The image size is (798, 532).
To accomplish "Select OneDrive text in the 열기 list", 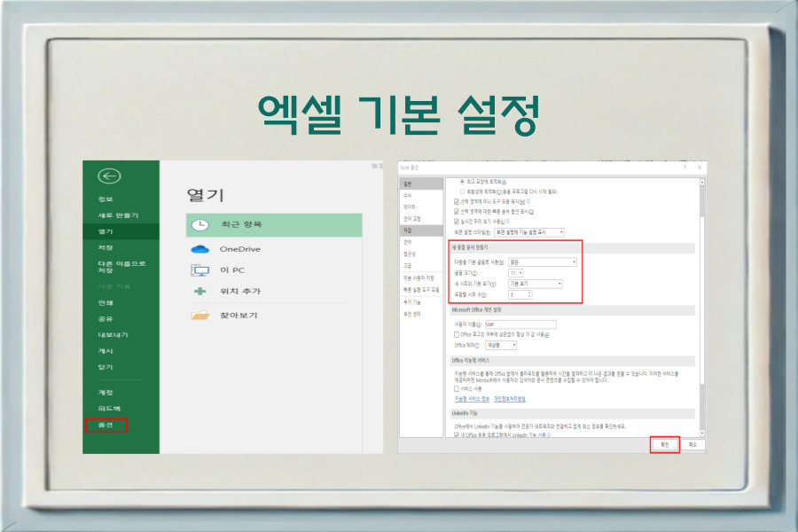I will (239, 249).
